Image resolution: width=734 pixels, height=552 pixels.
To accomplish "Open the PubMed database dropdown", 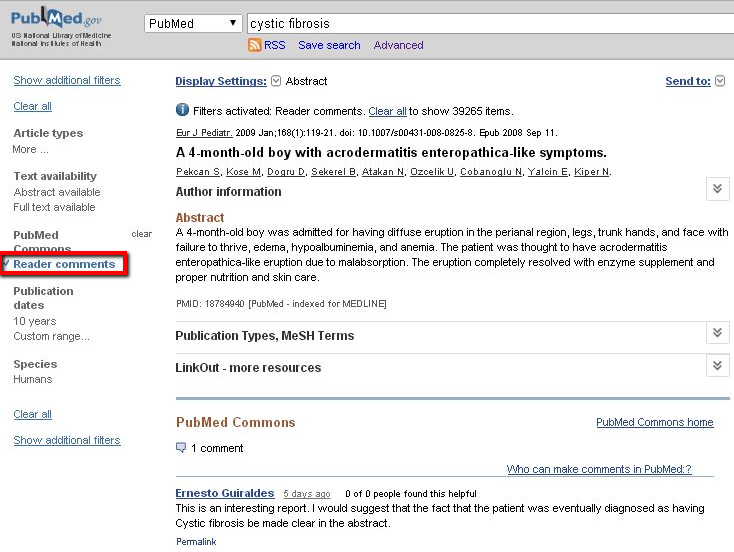I will point(193,23).
